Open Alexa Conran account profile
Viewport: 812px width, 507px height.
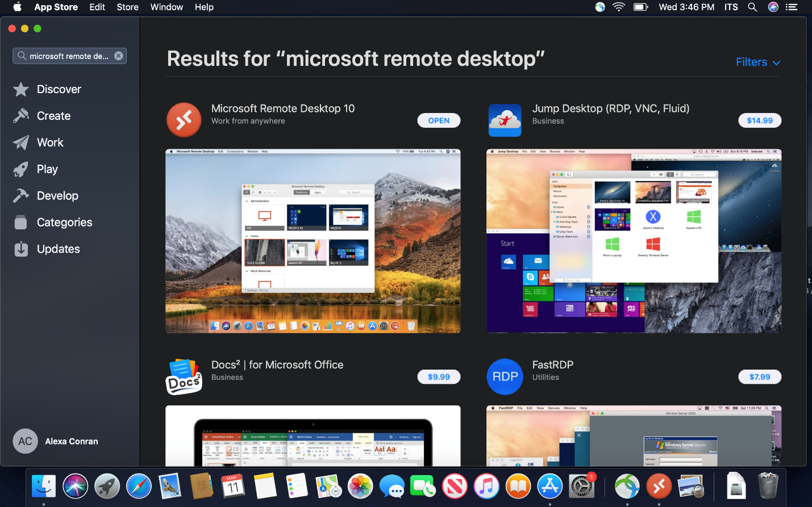(x=56, y=441)
